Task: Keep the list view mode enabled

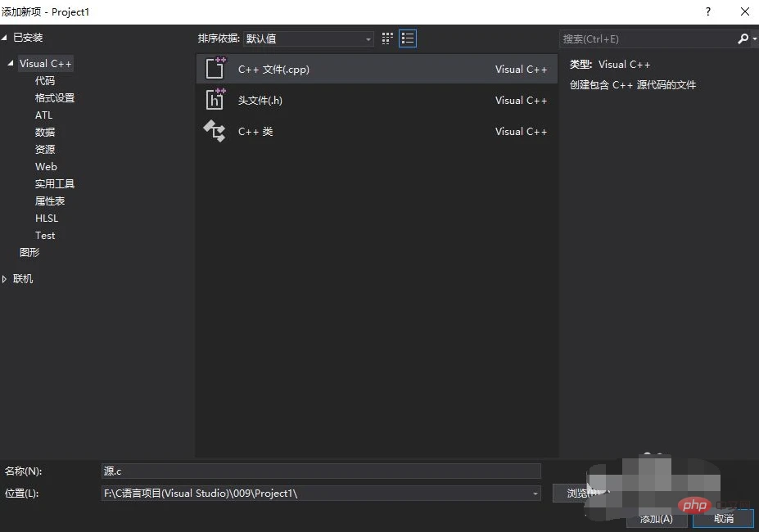Action: [x=407, y=38]
